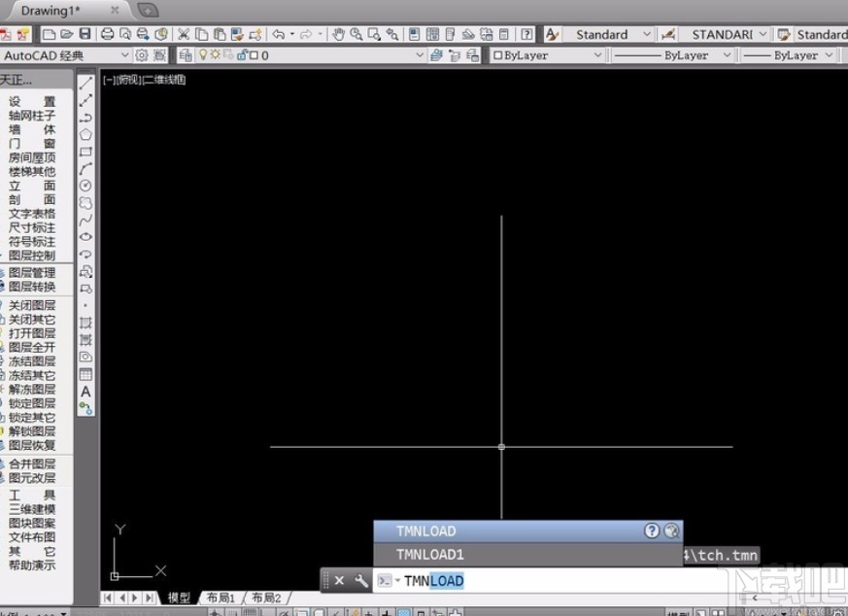This screenshot has height=616, width=848.
Task: Open Text Style icon beside Standard dropdown
Action: [552, 35]
